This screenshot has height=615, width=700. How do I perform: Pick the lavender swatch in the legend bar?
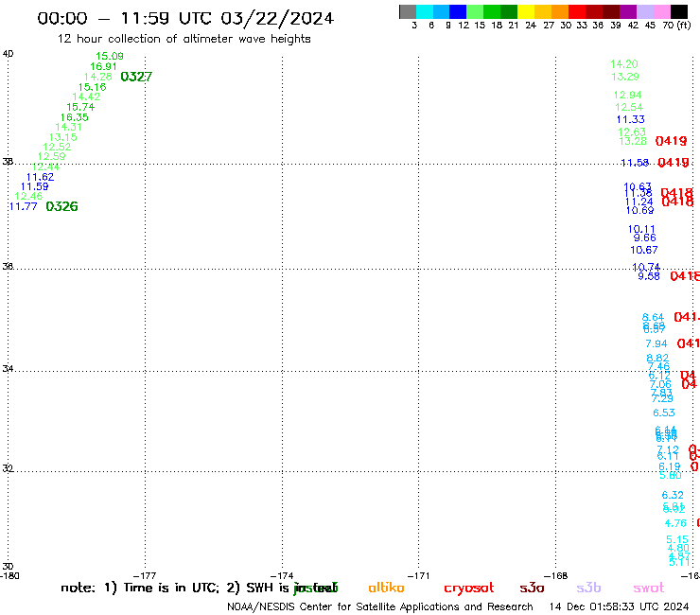(644, 11)
